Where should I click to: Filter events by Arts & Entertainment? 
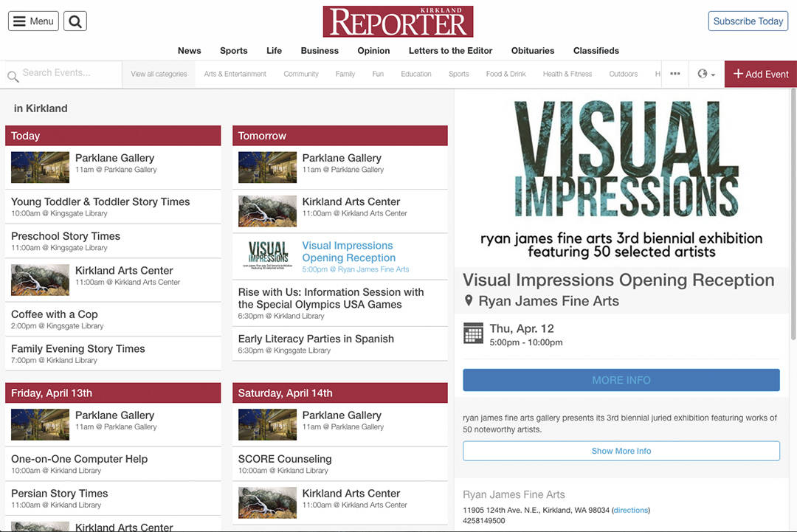(x=235, y=75)
